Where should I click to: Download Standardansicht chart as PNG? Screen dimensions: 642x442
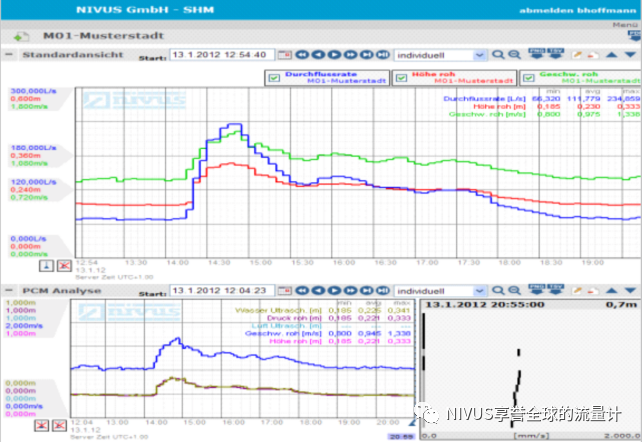537,53
